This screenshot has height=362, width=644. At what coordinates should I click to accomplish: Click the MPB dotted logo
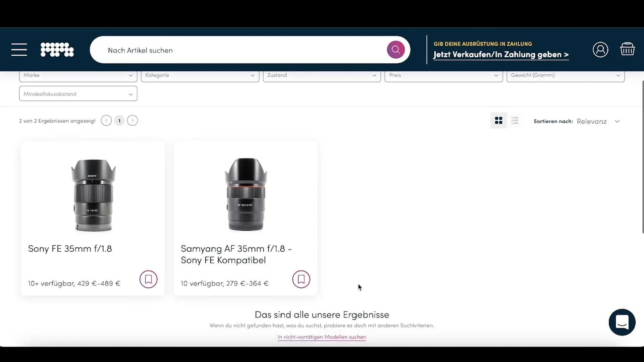[x=57, y=50]
